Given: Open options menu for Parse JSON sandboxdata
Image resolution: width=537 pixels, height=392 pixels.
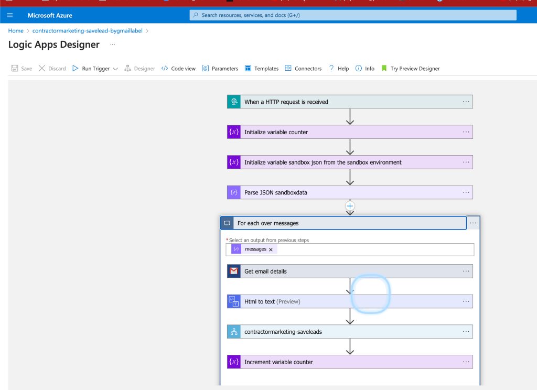Looking at the screenshot, I should (x=466, y=192).
